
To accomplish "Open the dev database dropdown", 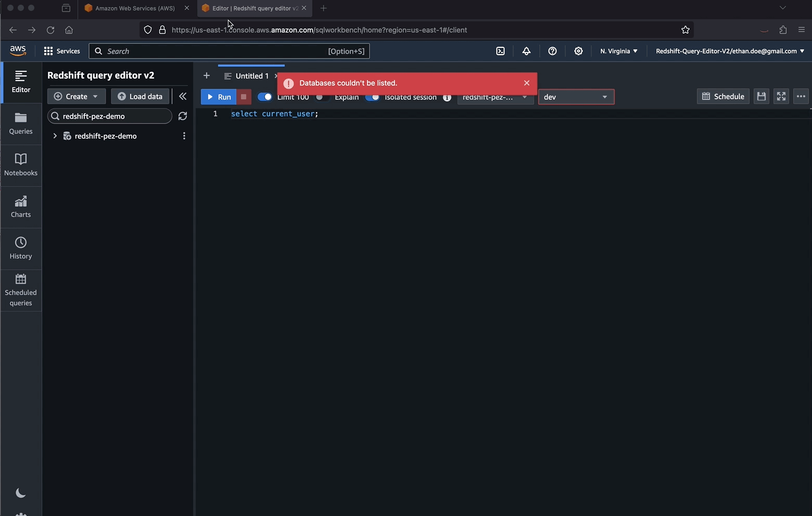I will (x=576, y=97).
